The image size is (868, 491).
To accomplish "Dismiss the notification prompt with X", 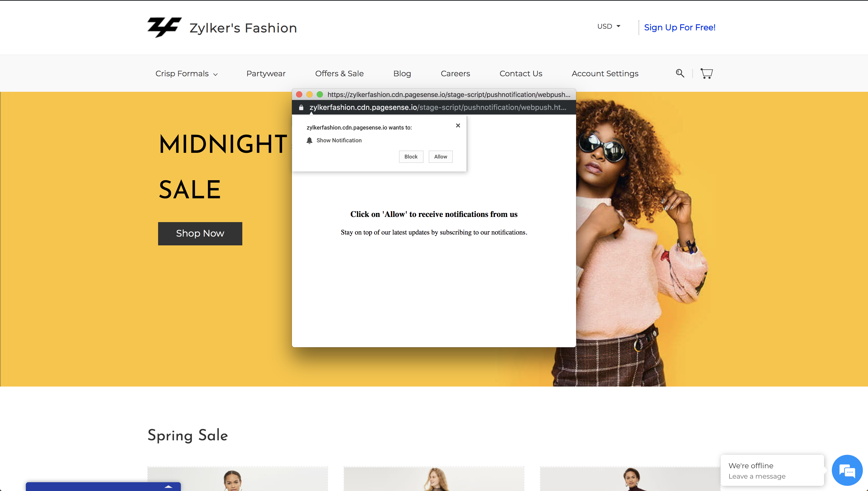I will click(458, 125).
